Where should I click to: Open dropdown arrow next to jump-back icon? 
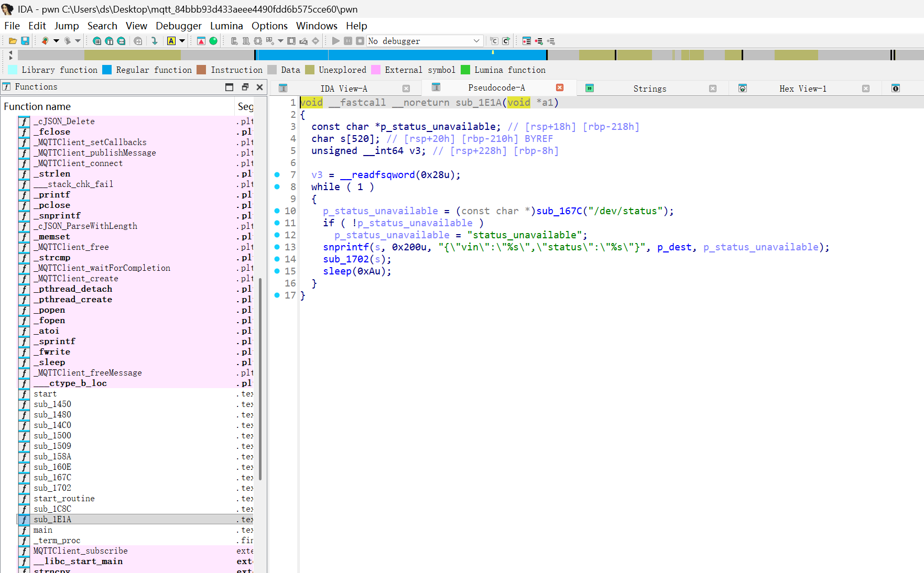(x=56, y=41)
